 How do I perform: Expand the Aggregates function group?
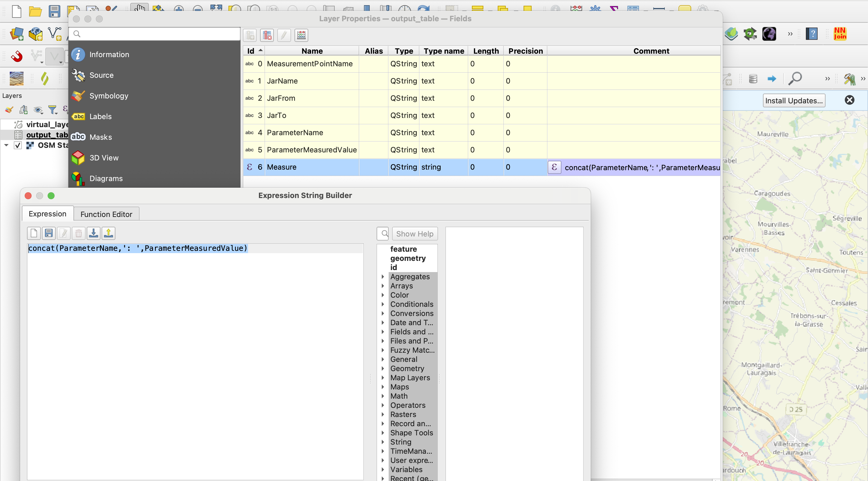click(383, 277)
